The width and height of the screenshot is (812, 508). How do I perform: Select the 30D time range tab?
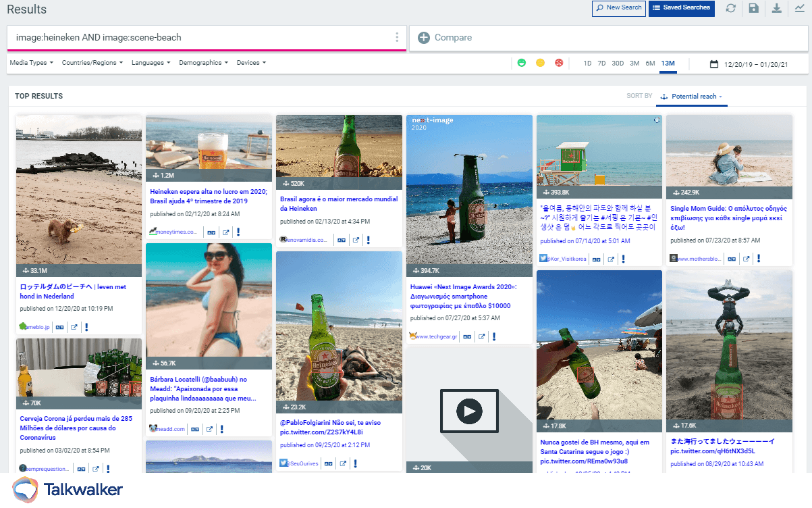[618, 63]
